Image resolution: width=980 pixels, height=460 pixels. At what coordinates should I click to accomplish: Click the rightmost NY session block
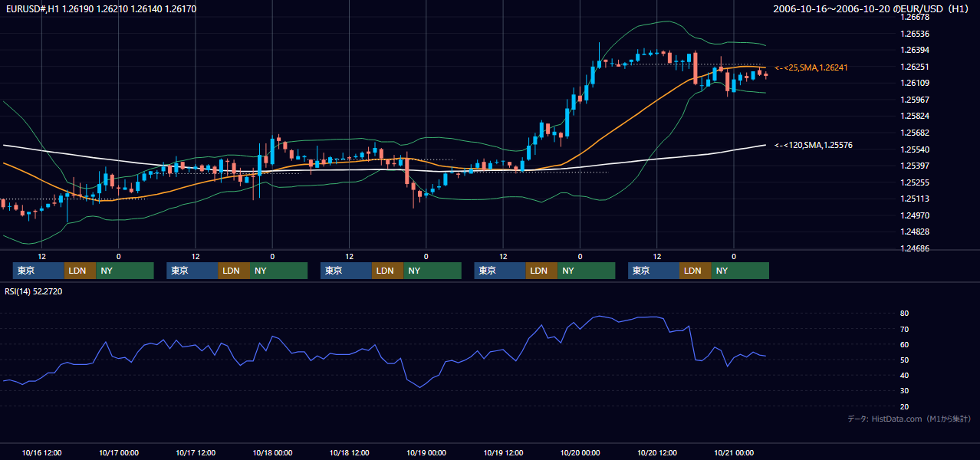point(740,271)
